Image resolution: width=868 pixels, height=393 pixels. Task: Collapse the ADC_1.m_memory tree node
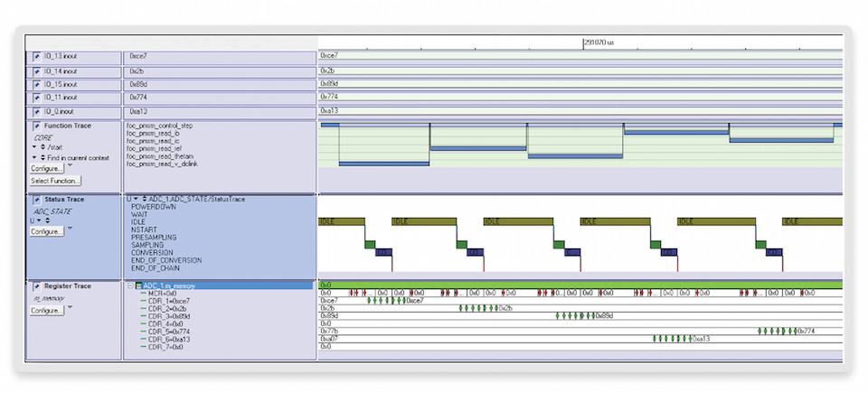130,286
